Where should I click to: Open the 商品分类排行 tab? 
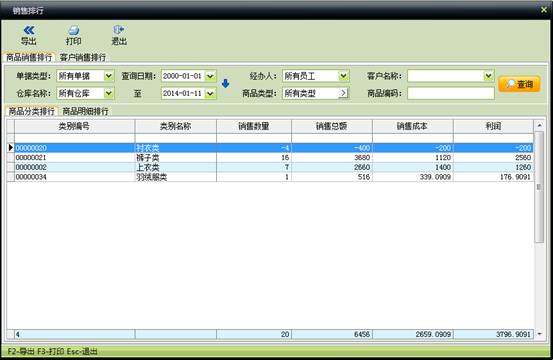pyautogui.click(x=32, y=111)
